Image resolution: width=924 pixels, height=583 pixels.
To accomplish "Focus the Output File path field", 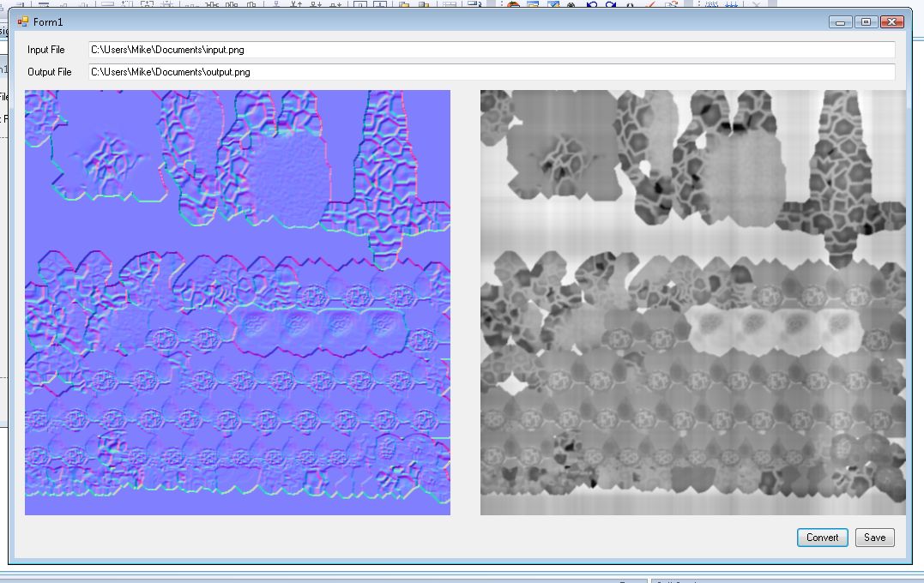I will click(x=491, y=72).
